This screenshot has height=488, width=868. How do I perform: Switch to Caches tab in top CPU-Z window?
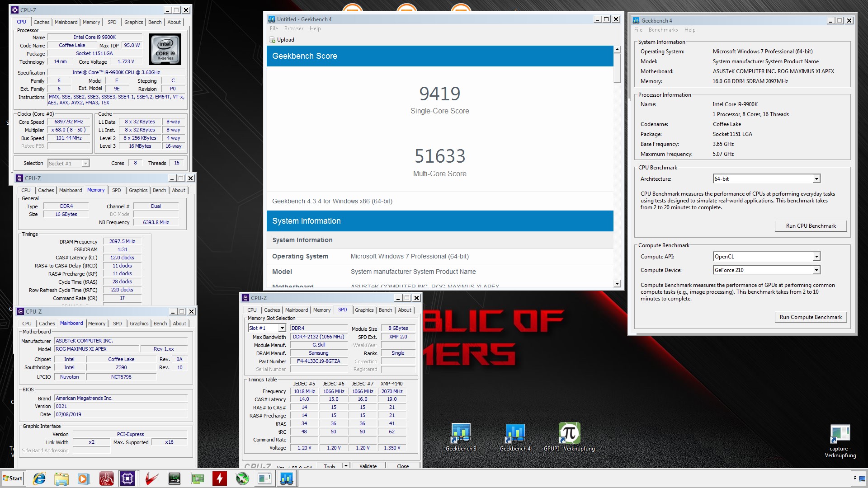click(x=42, y=22)
